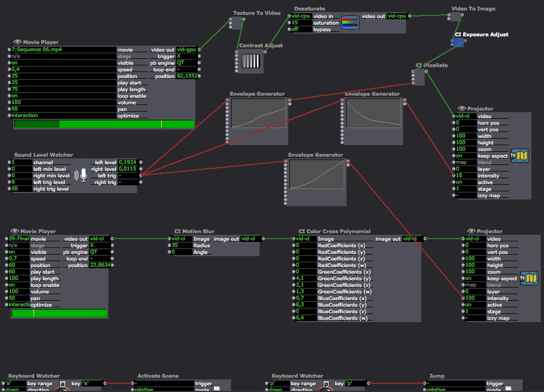Image resolution: width=544 pixels, height=392 pixels.
Task: Click the 'p' key icon in Keyboard Watcher
Action: point(326,385)
